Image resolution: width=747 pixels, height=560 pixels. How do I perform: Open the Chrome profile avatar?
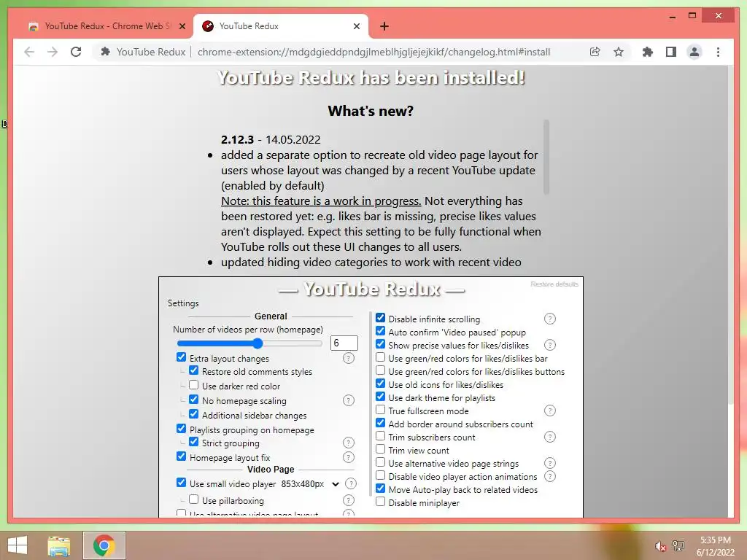694,52
